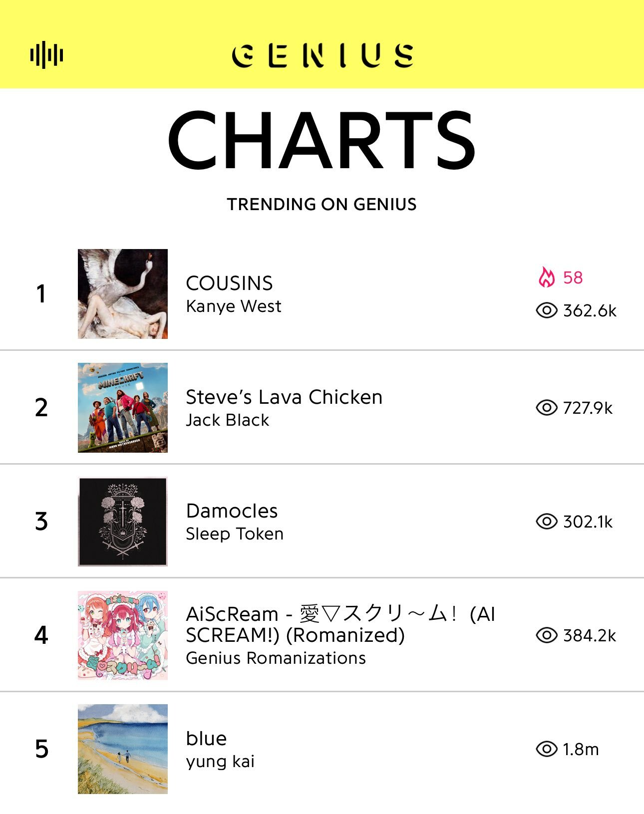Click the Kanye West artist name
Image resolution: width=644 pixels, height=814 pixels.
pos(234,306)
